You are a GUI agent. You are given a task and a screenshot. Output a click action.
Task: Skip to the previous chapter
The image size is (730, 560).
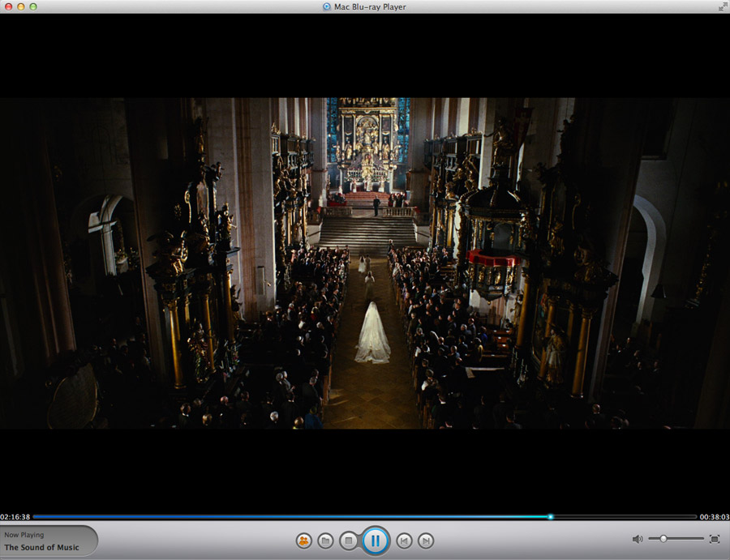click(404, 541)
